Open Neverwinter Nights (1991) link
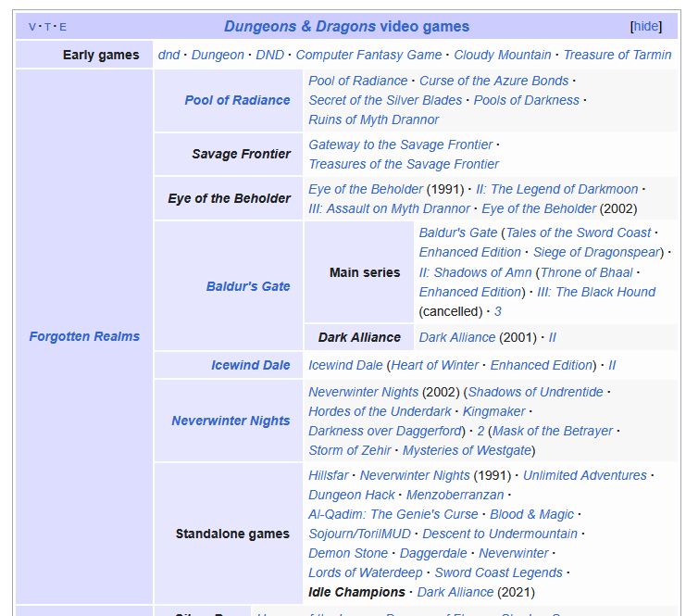This screenshot has width=686, height=616. pos(415,475)
